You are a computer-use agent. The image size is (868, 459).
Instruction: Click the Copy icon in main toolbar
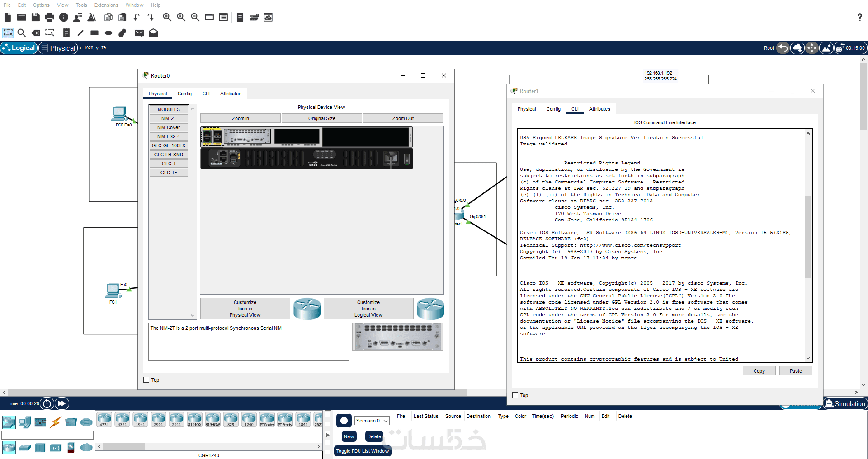108,17
